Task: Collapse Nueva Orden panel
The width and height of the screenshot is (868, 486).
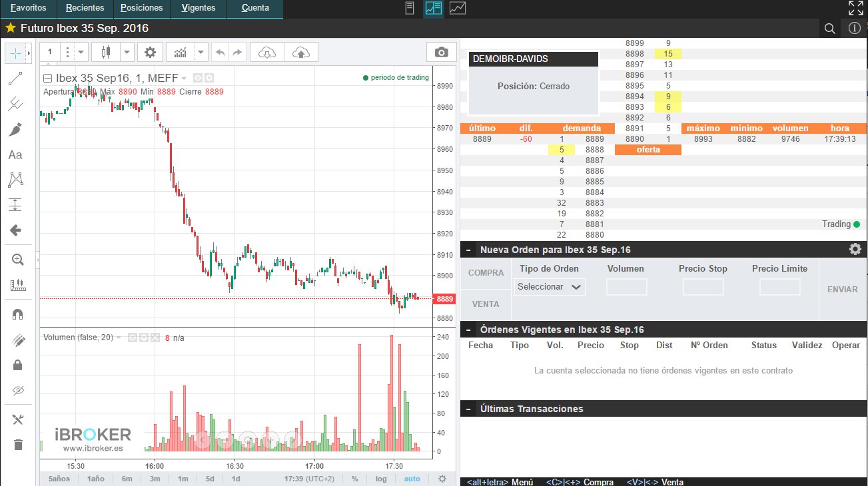Action: 468,250
